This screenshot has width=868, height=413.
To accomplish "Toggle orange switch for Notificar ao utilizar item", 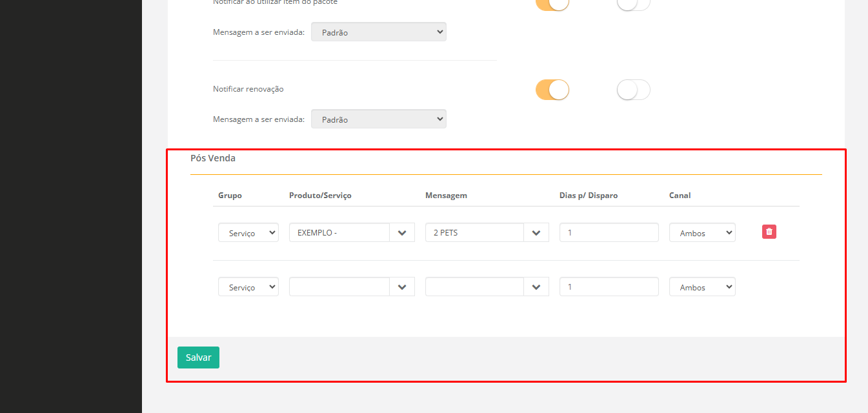I will pyautogui.click(x=552, y=3).
